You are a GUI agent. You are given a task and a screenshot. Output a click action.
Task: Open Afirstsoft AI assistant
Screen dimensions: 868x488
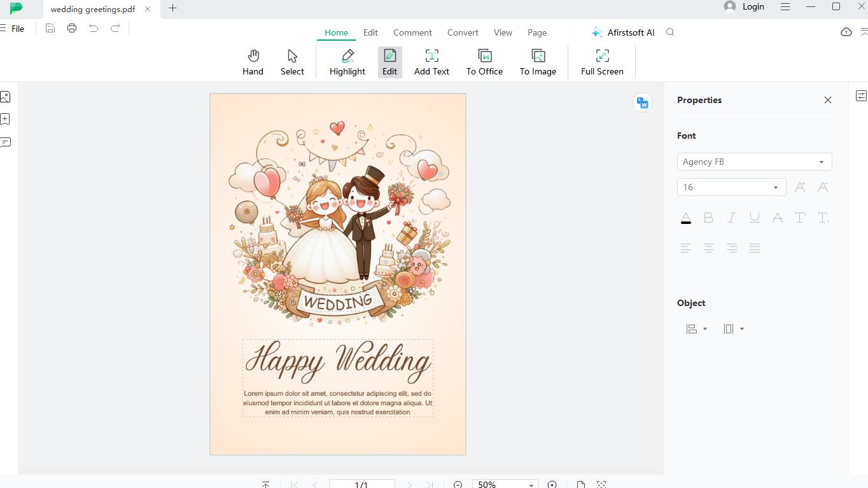tap(623, 32)
